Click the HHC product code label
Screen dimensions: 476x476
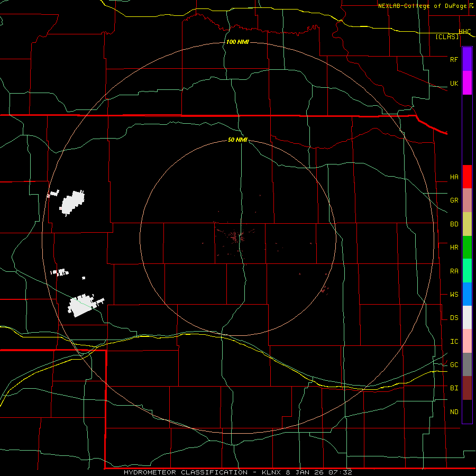point(464,32)
